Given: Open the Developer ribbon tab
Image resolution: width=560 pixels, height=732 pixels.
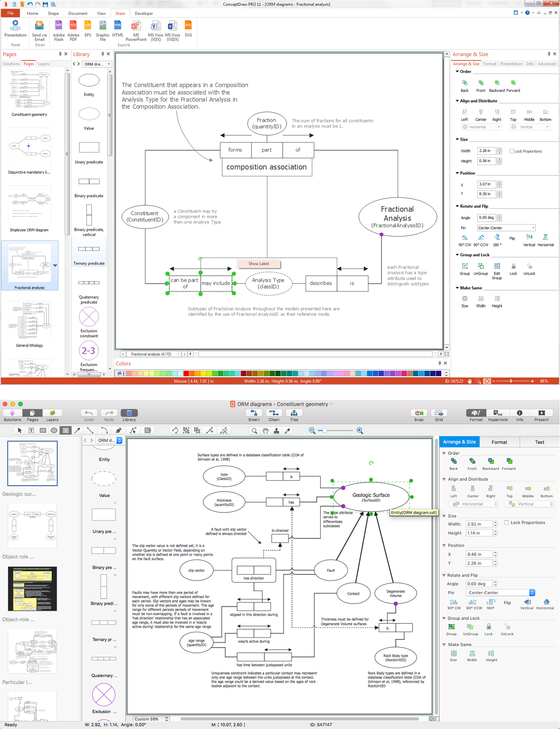Looking at the screenshot, I should (143, 14).
